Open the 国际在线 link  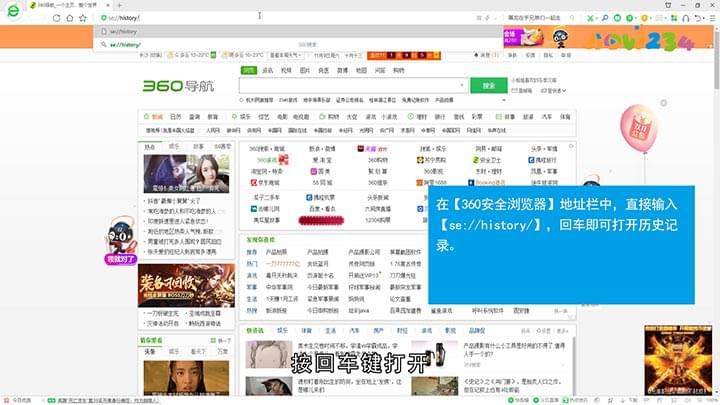point(297,130)
